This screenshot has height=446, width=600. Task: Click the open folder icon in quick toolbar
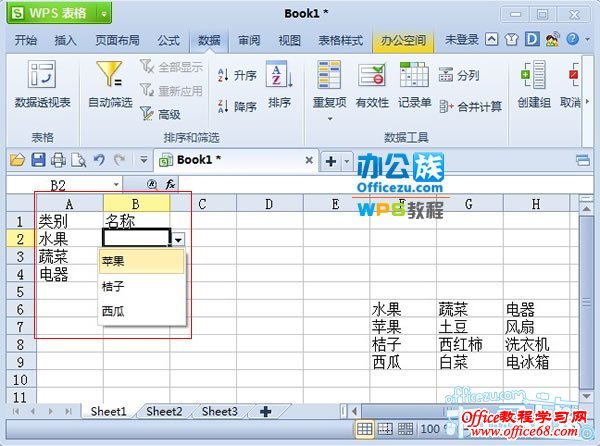point(17,160)
